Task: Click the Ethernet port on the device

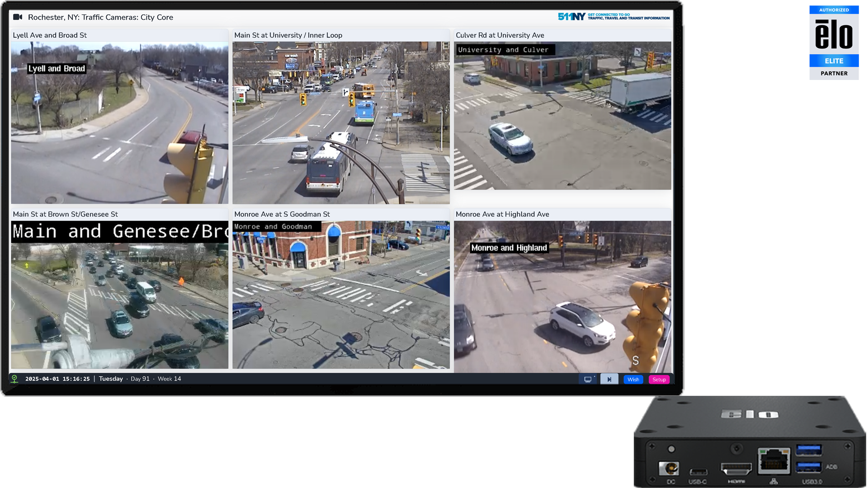Action: (774, 461)
